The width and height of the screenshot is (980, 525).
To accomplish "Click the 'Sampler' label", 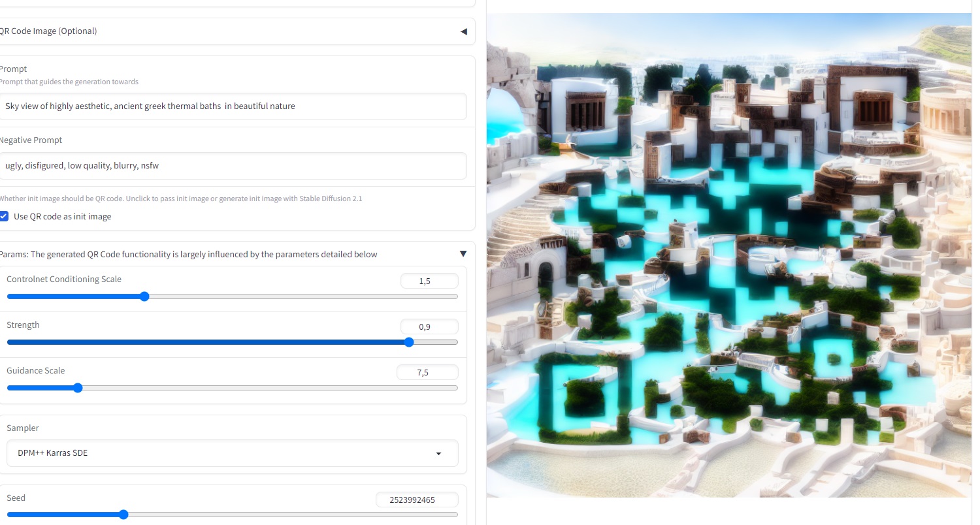I will tap(23, 428).
